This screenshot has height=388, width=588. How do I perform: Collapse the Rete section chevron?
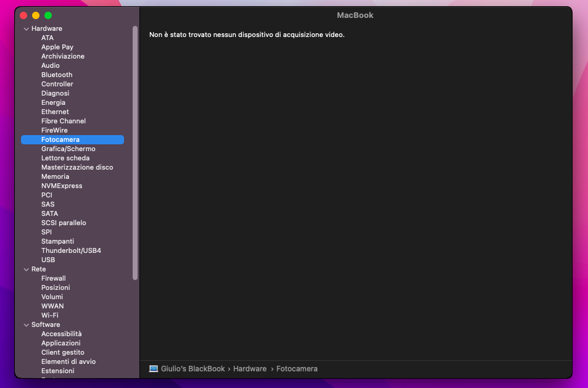27,270
